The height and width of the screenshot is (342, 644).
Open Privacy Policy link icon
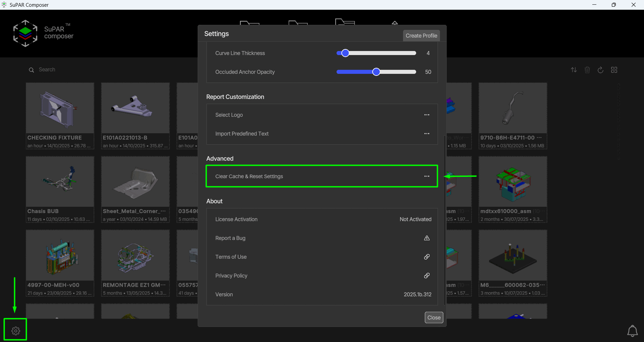(427, 276)
